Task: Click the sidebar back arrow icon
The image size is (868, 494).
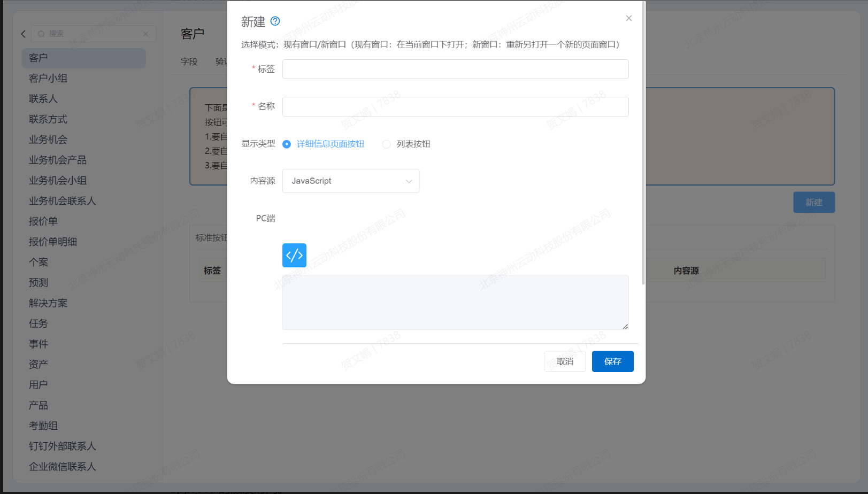Action: pyautogui.click(x=23, y=34)
